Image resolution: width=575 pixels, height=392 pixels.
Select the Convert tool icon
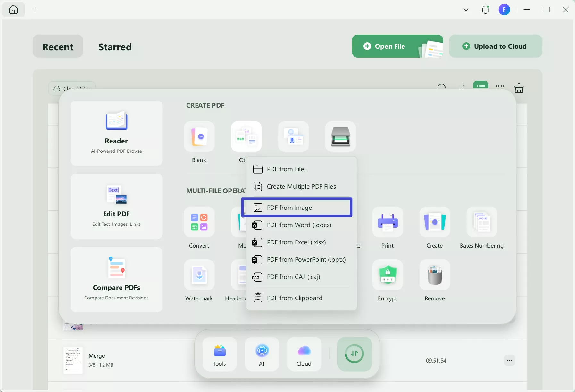pos(199,222)
